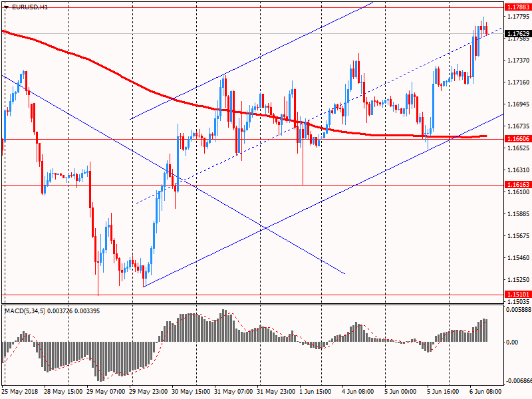Select the 1.16606 red level label
The width and height of the screenshot is (532, 399).
(x=518, y=139)
